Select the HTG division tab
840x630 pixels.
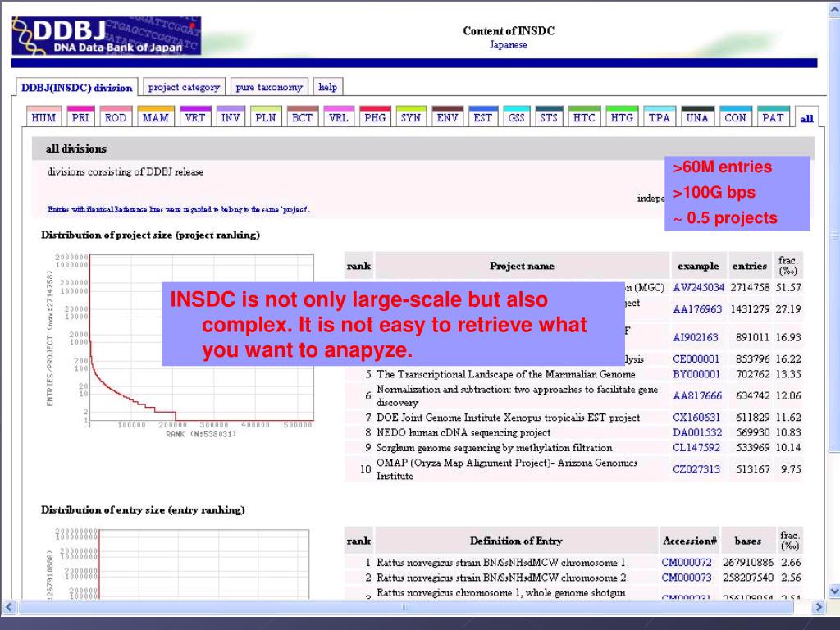(622, 116)
